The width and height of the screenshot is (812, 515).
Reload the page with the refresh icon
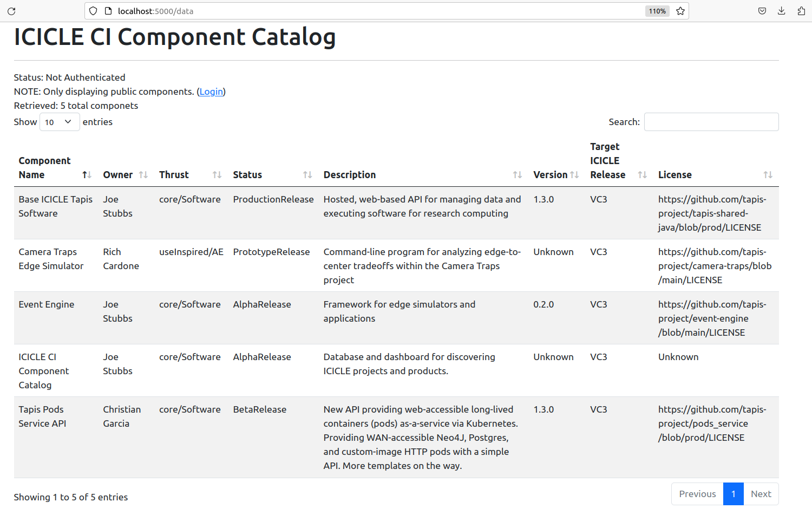(11, 11)
